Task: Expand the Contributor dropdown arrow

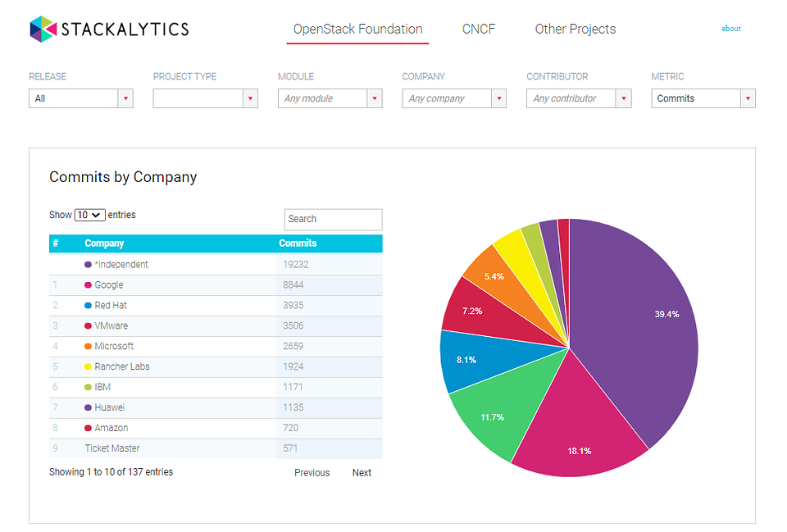Action: [623, 98]
